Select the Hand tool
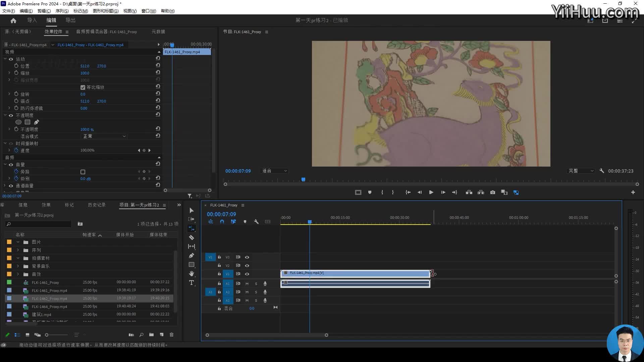644x362 pixels. (192, 274)
